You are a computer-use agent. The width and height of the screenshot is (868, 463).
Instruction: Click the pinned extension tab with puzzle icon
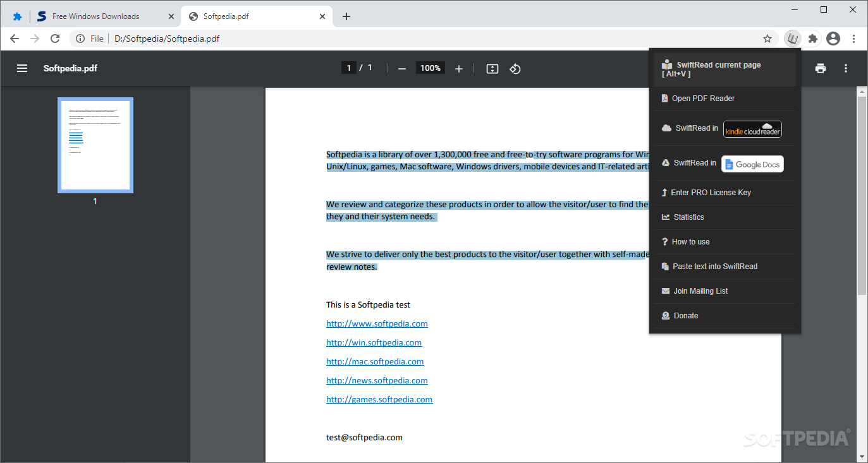(x=17, y=16)
